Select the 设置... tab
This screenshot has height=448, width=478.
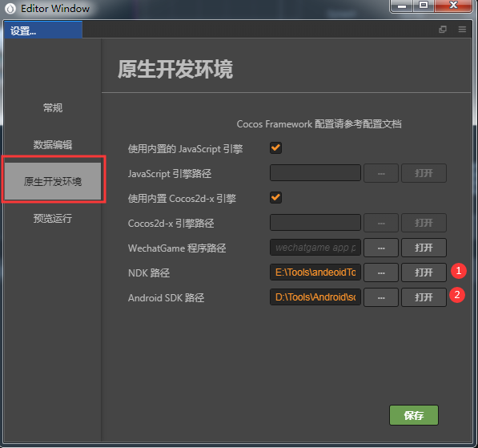tap(43, 30)
